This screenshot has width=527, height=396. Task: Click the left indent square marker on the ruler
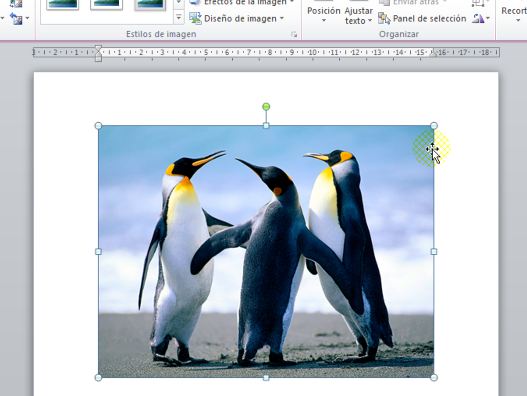98,59
